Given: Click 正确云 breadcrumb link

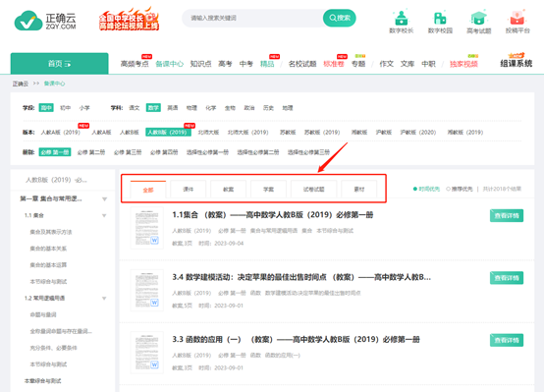Looking at the screenshot, I should point(21,84).
